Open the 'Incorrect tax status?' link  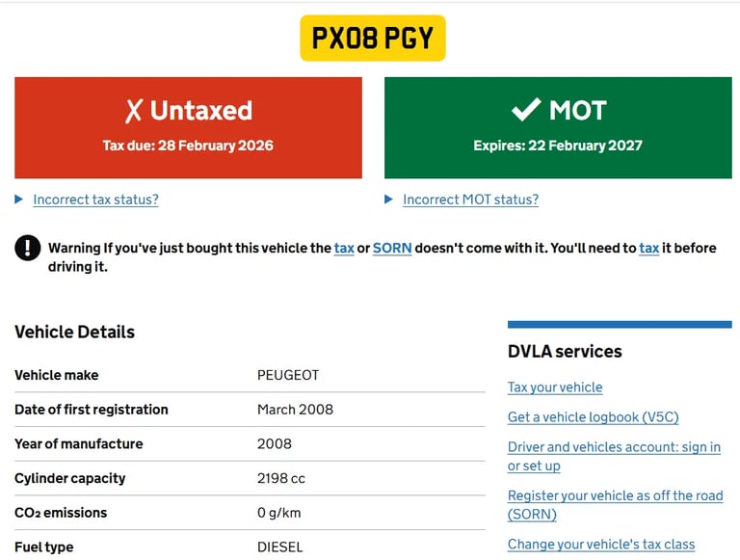pos(95,200)
